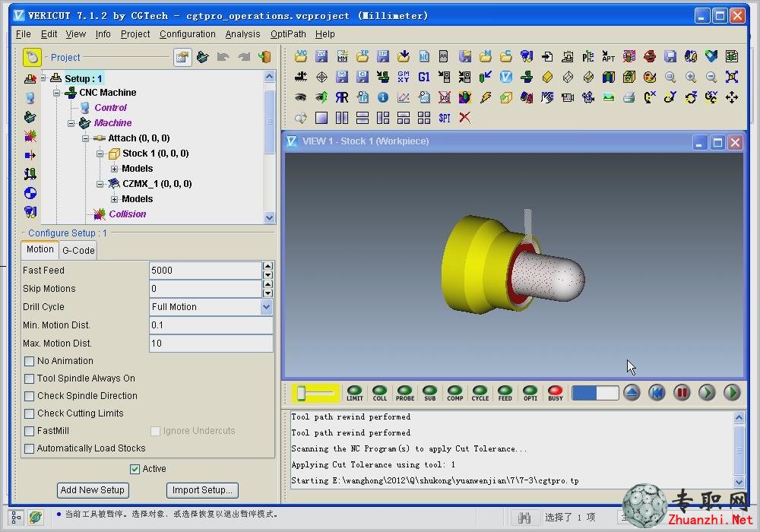This screenshot has height=532, width=760.
Task: Click the yellow animation speed slider
Action: [x=315, y=393]
